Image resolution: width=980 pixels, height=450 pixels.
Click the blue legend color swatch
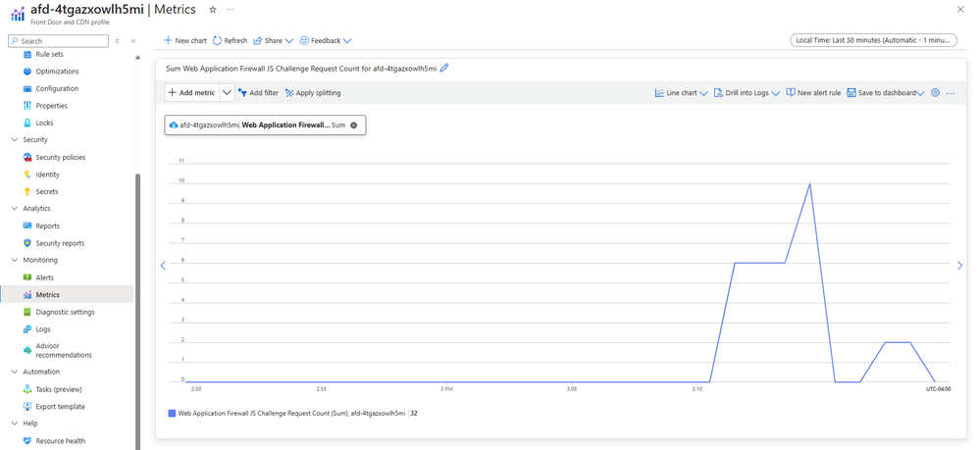172,414
